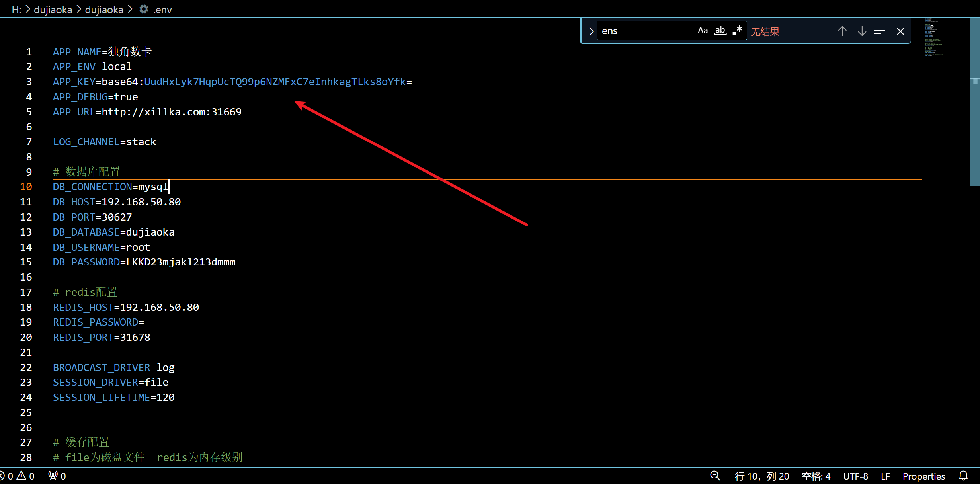Open UTF-8 encoding selector
Viewport: 980px width, 484px height.
pyautogui.click(x=855, y=476)
